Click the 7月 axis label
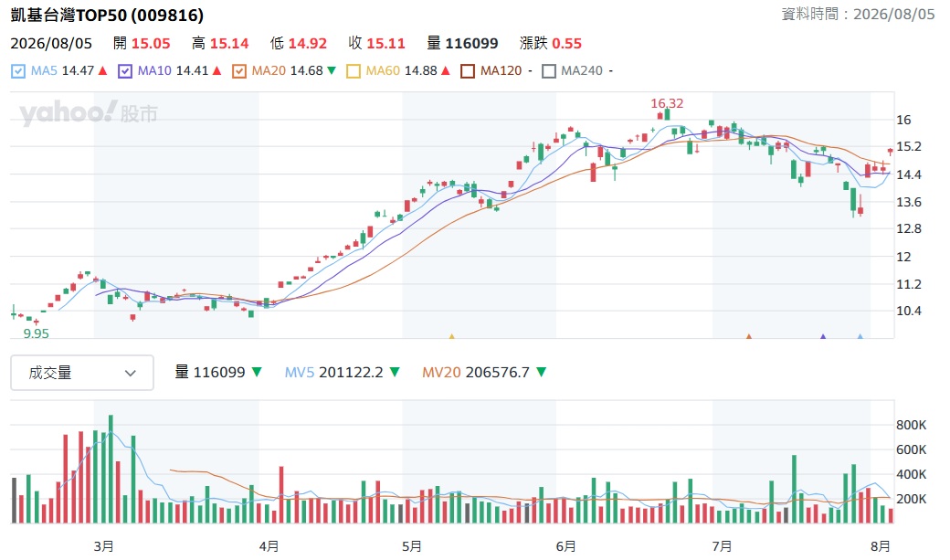The height and width of the screenshot is (560, 950). pos(721,546)
